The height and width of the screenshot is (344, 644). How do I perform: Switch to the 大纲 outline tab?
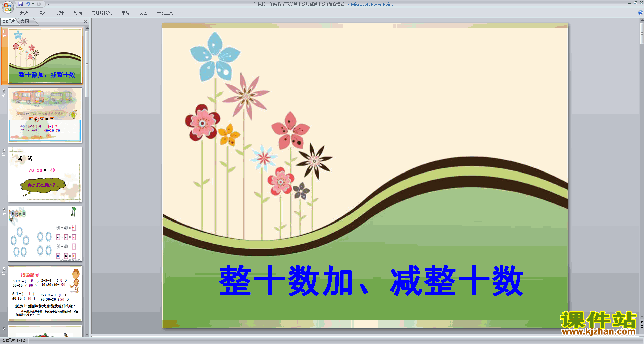[25, 21]
